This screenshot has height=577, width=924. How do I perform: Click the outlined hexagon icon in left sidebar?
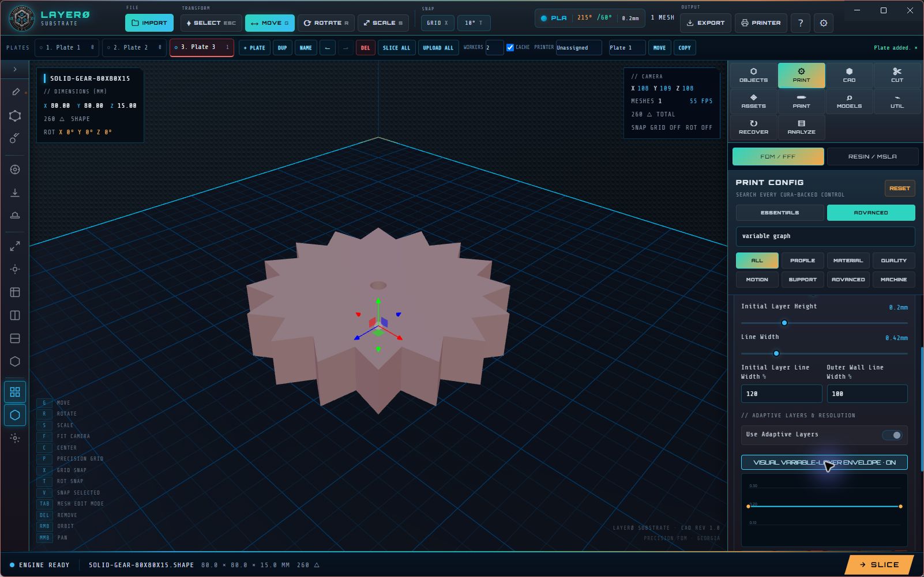click(x=15, y=361)
